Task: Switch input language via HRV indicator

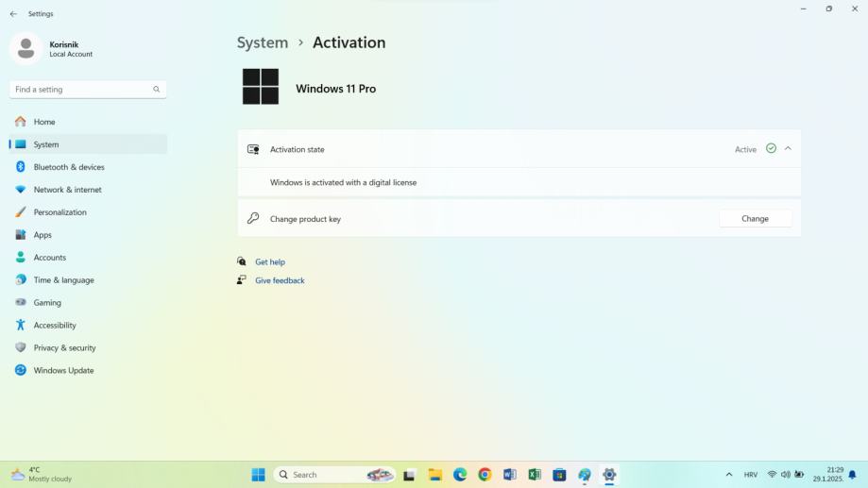Action: point(751,475)
